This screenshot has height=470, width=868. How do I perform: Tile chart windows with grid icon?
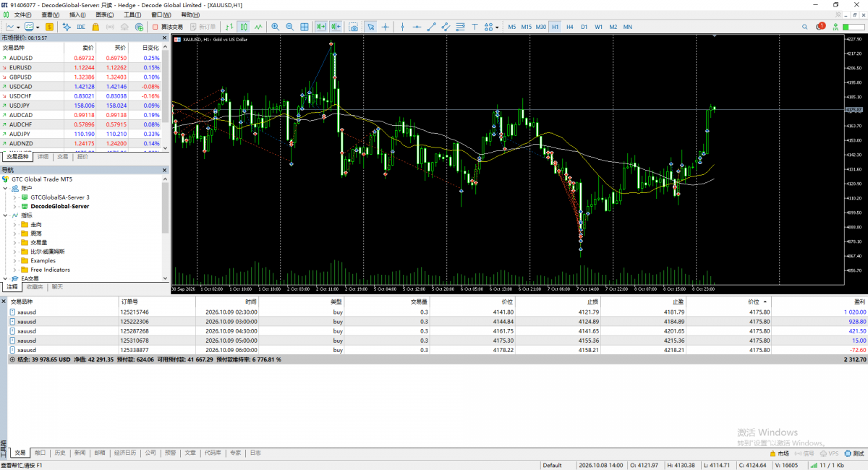(305, 27)
